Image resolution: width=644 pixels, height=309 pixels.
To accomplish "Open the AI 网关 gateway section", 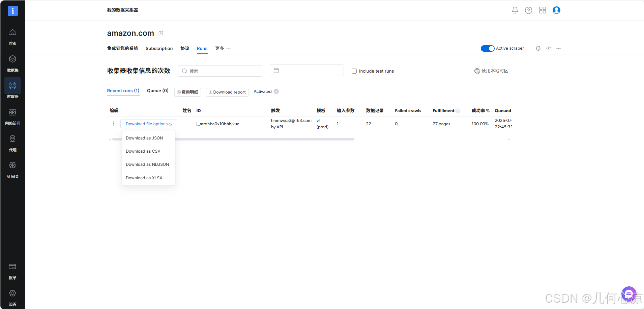I will point(12,170).
